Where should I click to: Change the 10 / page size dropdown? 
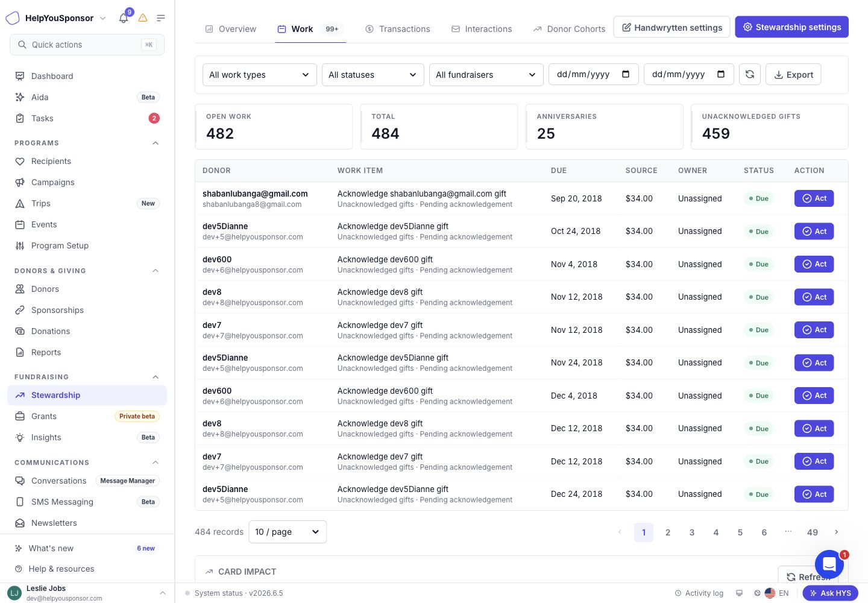(288, 532)
